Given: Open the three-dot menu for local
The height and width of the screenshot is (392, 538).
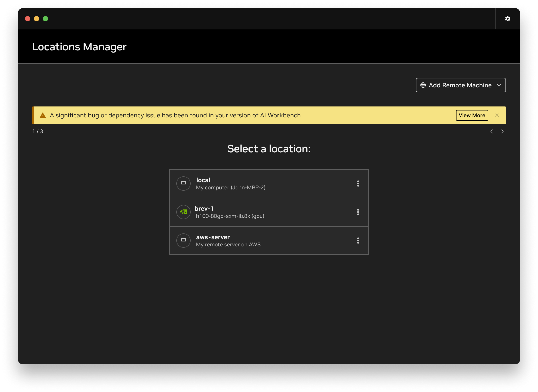Looking at the screenshot, I should pos(358,184).
